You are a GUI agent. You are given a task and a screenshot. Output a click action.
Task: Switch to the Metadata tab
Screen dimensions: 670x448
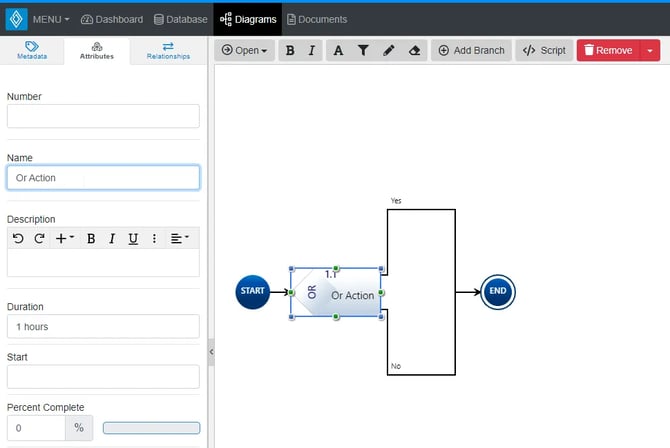[32, 51]
